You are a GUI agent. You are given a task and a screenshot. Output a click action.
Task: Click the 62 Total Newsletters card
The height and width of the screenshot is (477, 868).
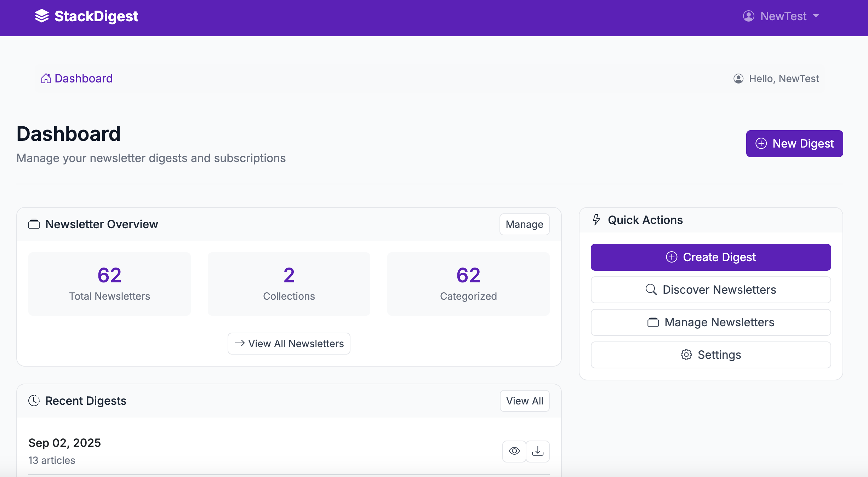[x=109, y=284]
